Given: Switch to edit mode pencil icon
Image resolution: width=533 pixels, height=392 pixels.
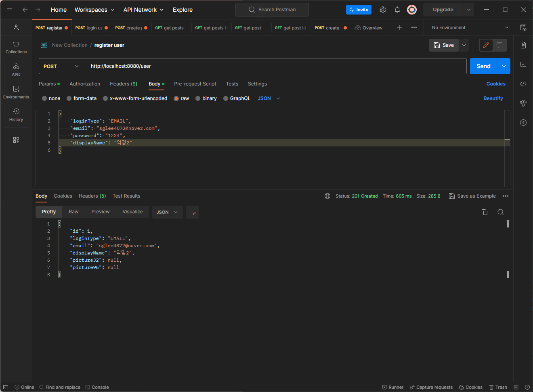Looking at the screenshot, I should [486, 45].
